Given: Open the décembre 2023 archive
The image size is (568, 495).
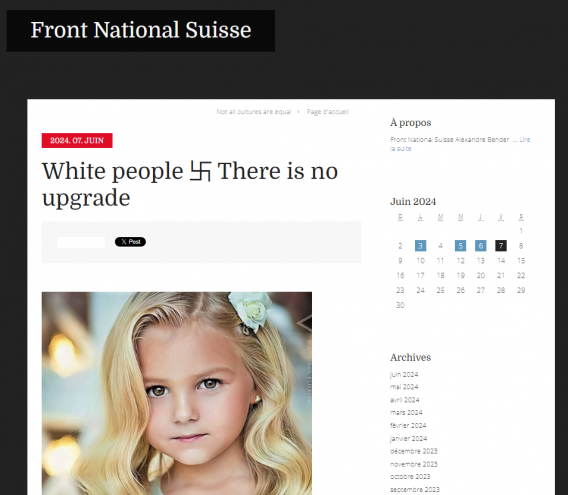Looking at the screenshot, I should pyautogui.click(x=413, y=451).
